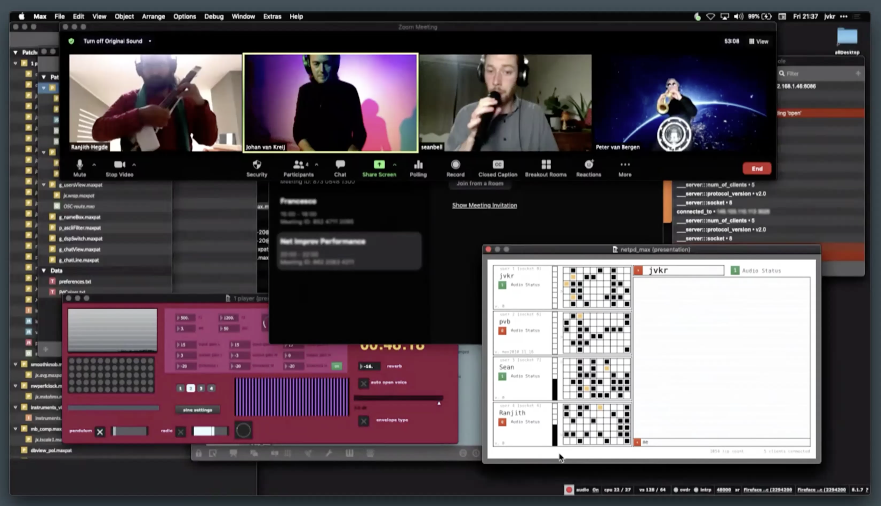Stop Video in the Zoom toolbar

tap(120, 165)
